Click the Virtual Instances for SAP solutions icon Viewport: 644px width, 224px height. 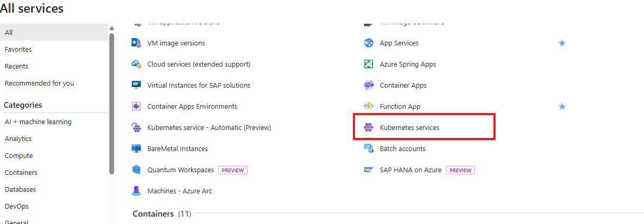(136, 85)
